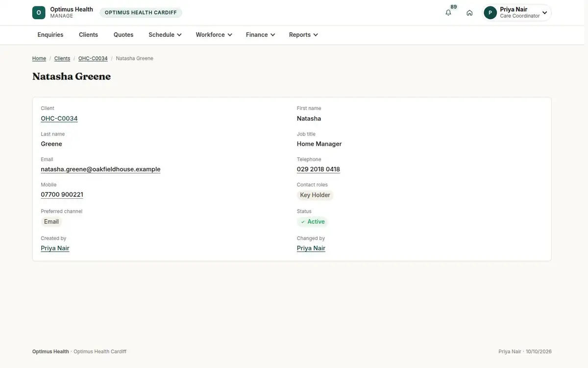Follow the Clients breadcrumb link
The height and width of the screenshot is (368, 588).
(62, 58)
